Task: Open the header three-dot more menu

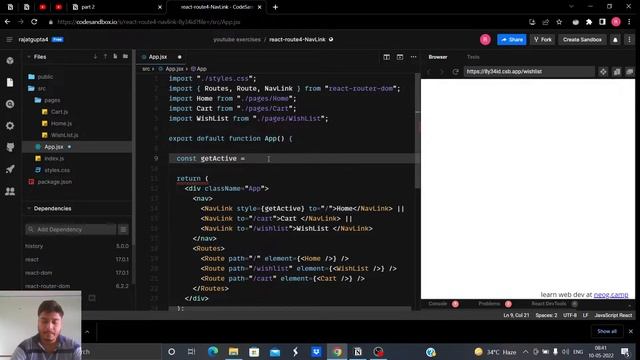Action: [x=629, y=40]
